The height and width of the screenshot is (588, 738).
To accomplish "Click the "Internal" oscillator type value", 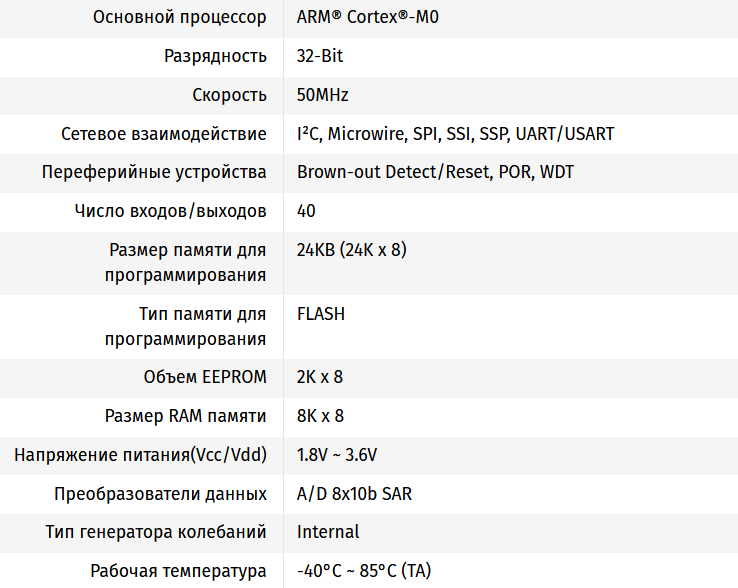I will 328,532.
